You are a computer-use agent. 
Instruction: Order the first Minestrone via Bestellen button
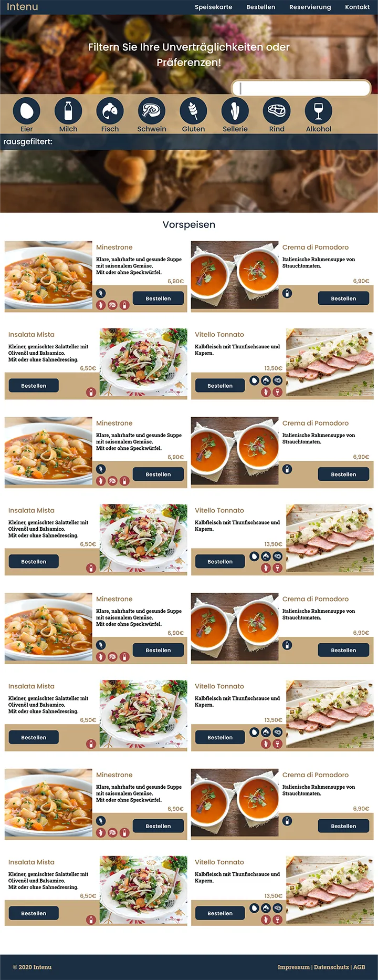coord(158,298)
